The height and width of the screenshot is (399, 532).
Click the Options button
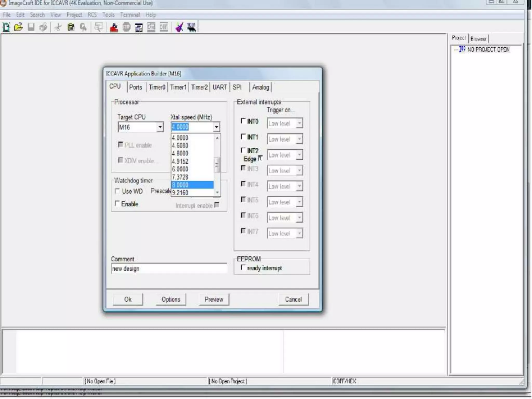(x=171, y=300)
